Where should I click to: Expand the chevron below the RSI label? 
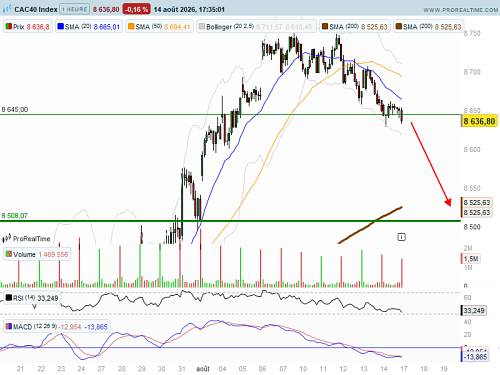(34, 306)
